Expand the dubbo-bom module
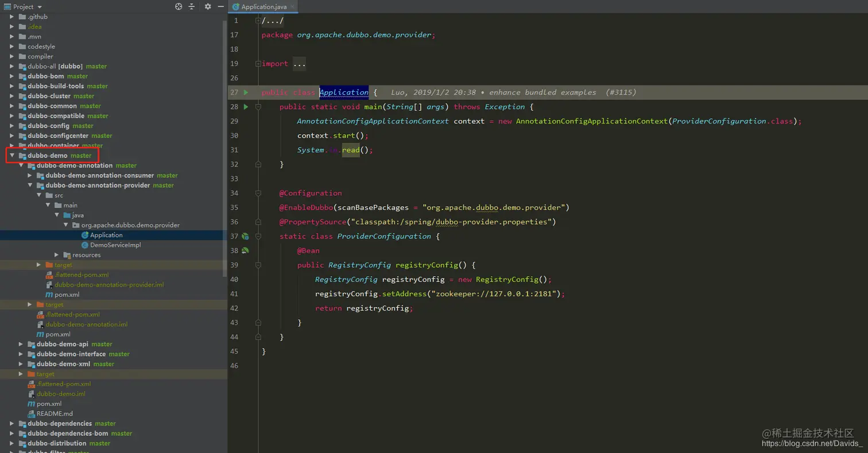The width and height of the screenshot is (868, 453). pyautogui.click(x=12, y=76)
